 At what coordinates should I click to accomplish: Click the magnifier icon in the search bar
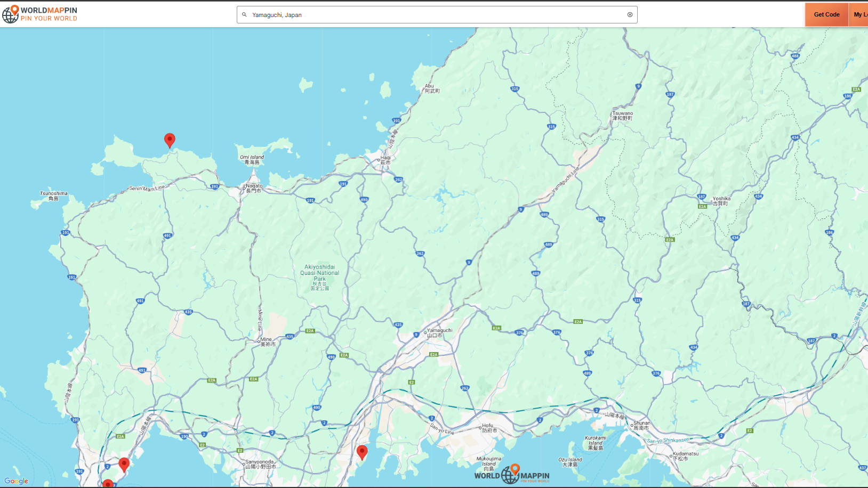244,15
